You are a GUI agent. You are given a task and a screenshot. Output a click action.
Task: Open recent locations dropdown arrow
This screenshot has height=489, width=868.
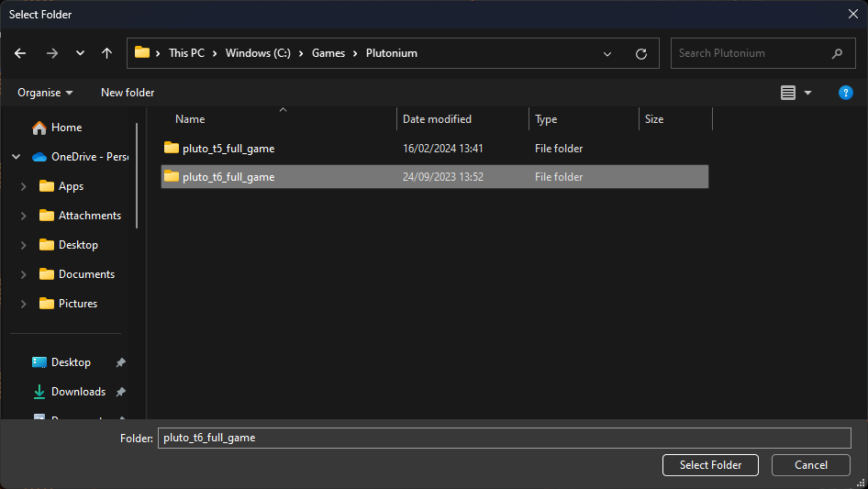click(x=80, y=53)
